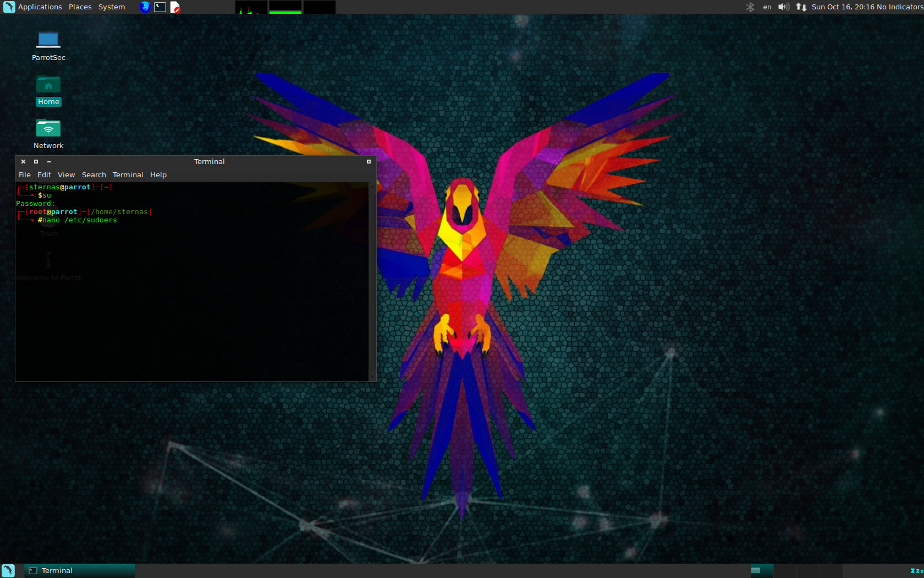Image resolution: width=924 pixels, height=578 pixels.
Task: Open the Terminal View menu
Action: pos(66,175)
